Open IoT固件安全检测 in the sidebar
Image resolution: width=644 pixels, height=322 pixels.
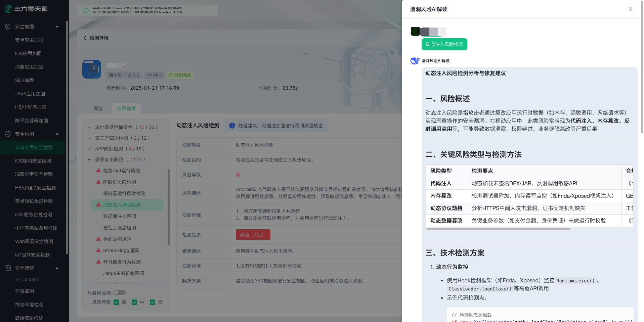tap(32, 255)
